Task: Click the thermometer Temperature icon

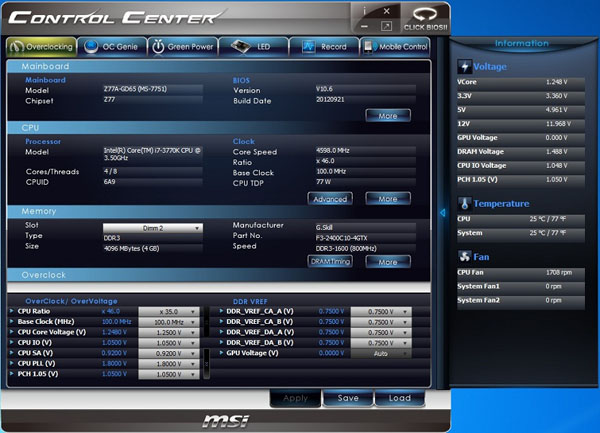Action: [x=465, y=204]
